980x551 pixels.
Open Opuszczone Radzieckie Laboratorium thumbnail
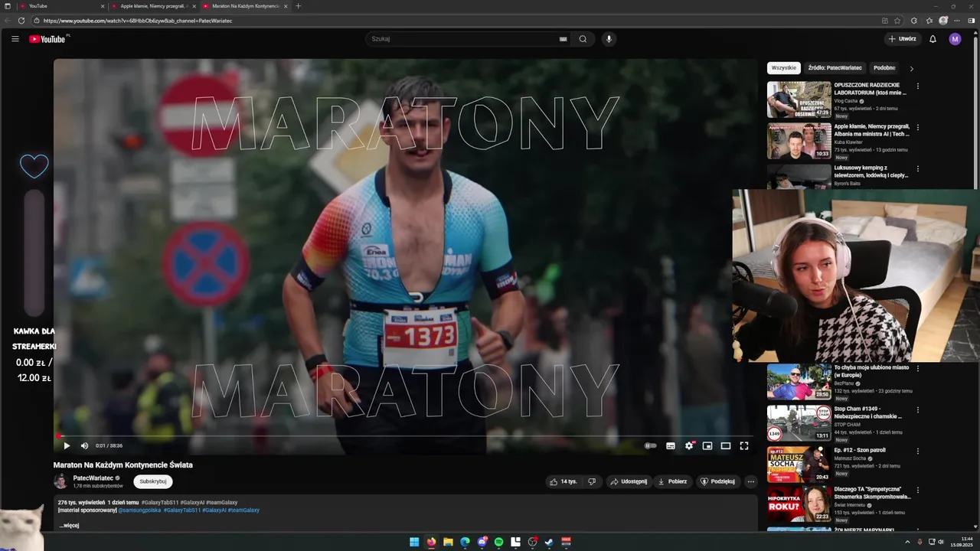click(x=799, y=99)
